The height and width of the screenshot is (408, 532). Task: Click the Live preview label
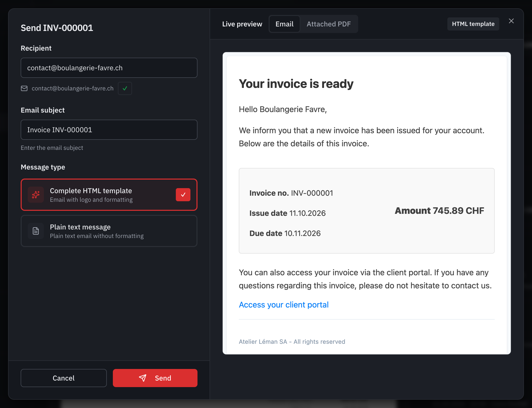pyautogui.click(x=242, y=24)
